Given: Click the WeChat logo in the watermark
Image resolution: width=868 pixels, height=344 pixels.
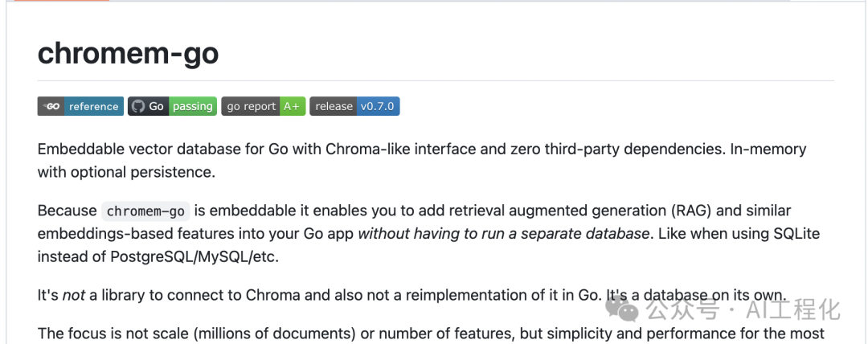Looking at the screenshot, I should point(624,308).
